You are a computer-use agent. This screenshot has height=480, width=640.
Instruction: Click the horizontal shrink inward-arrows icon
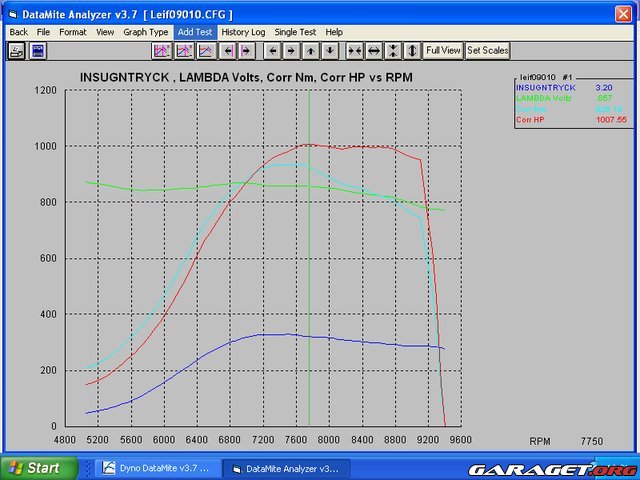pyautogui.click(x=354, y=50)
